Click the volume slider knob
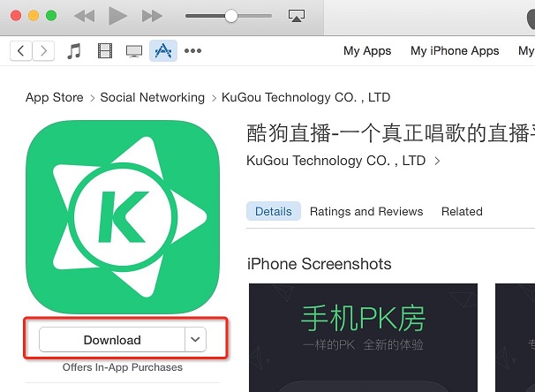The image size is (535, 392). pyautogui.click(x=231, y=16)
